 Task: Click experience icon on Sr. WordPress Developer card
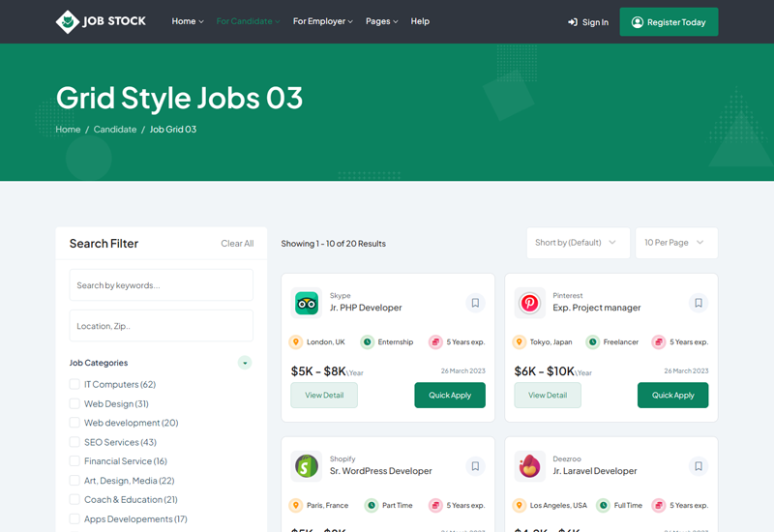pyautogui.click(x=435, y=505)
